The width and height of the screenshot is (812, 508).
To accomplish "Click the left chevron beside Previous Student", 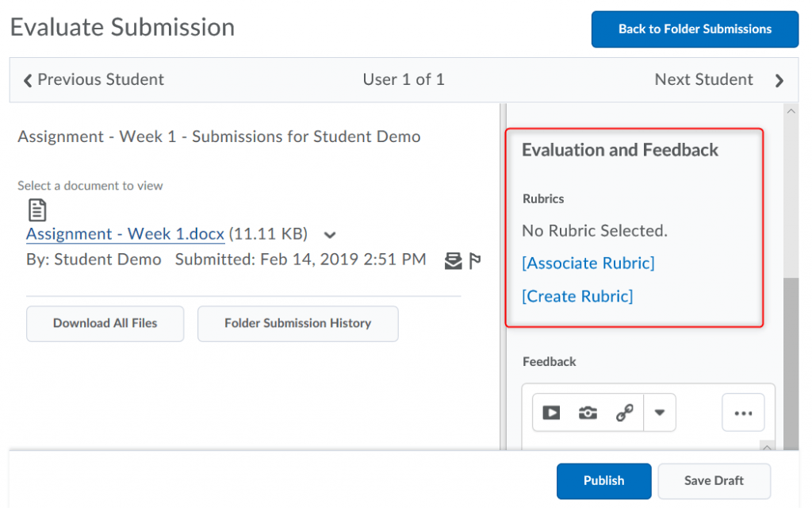I will tap(27, 79).
